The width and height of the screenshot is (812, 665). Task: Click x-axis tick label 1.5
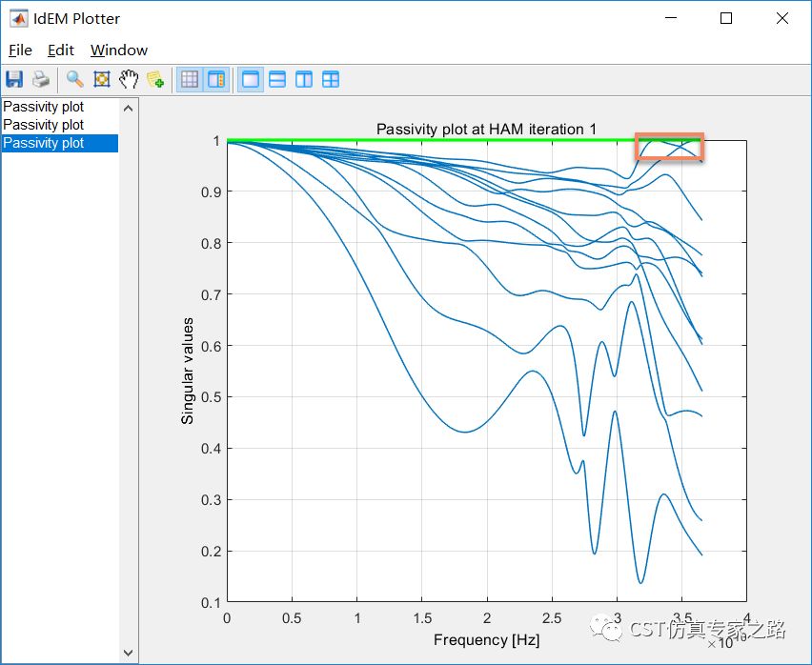(422, 618)
